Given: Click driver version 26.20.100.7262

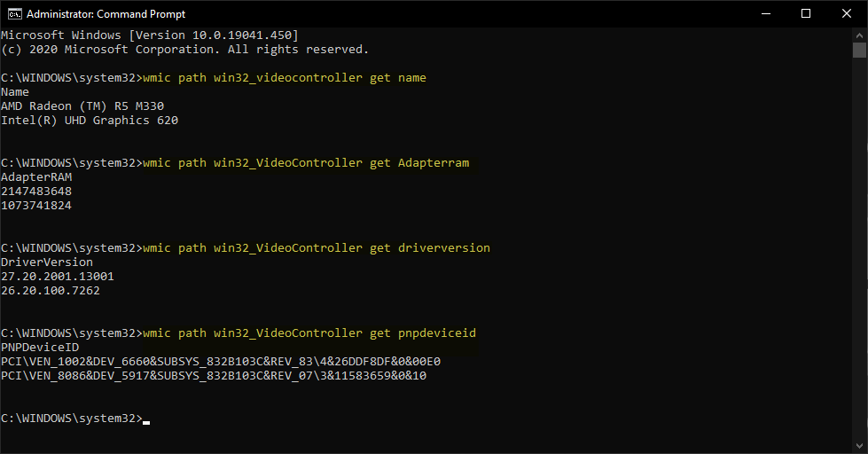Looking at the screenshot, I should [51, 291].
